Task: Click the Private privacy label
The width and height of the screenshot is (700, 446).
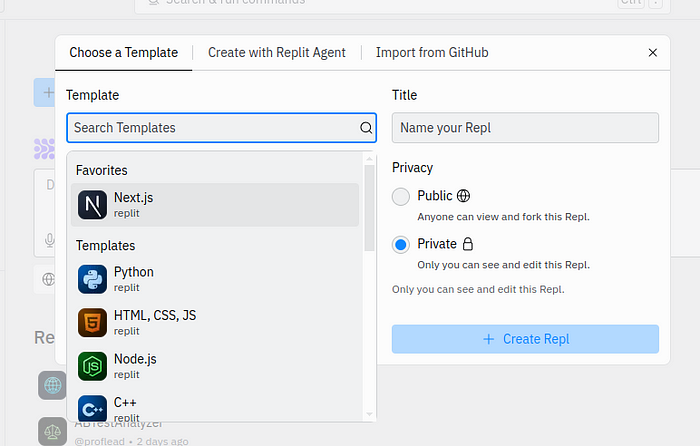Action: (x=437, y=244)
